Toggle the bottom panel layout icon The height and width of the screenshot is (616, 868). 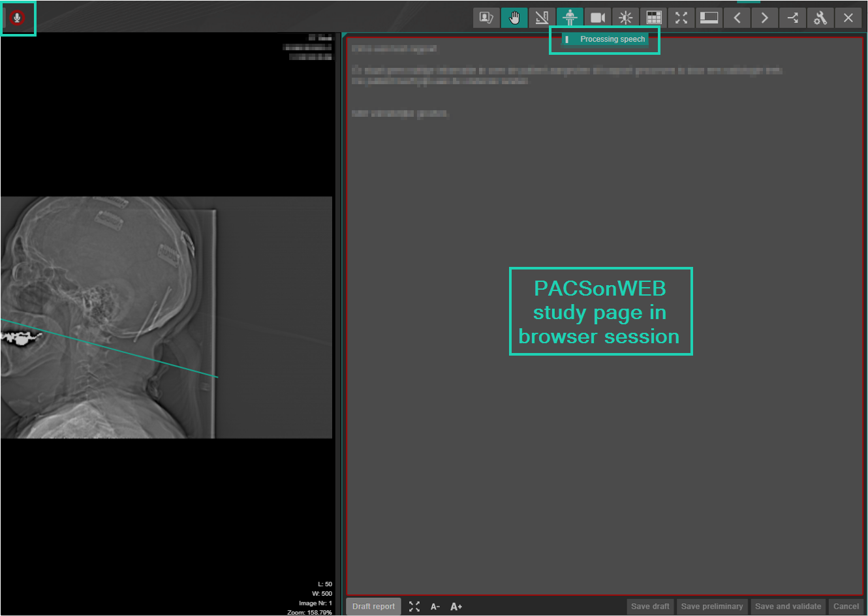point(709,18)
